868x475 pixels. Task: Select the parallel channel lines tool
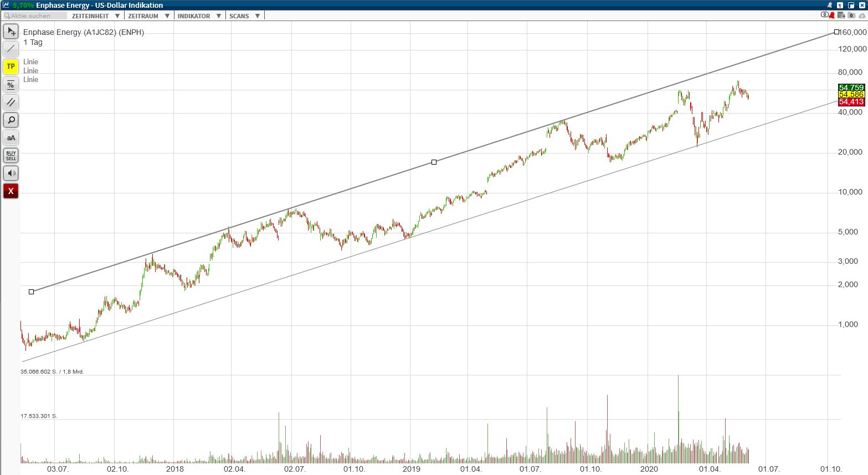pyautogui.click(x=11, y=103)
